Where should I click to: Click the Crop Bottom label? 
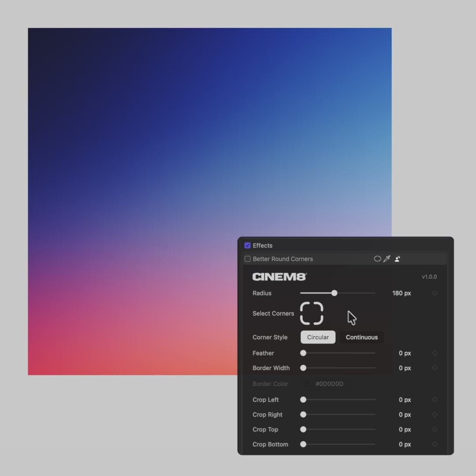point(270,444)
